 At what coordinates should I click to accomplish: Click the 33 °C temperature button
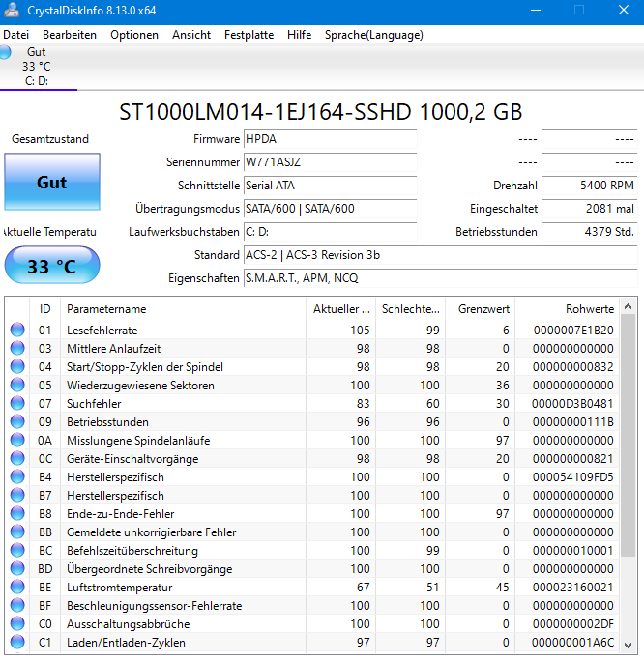[x=52, y=266]
